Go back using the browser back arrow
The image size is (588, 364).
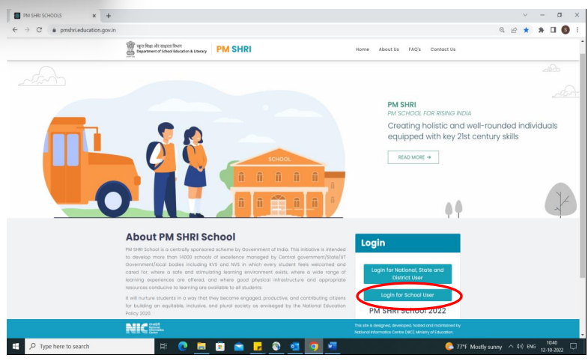click(15, 30)
